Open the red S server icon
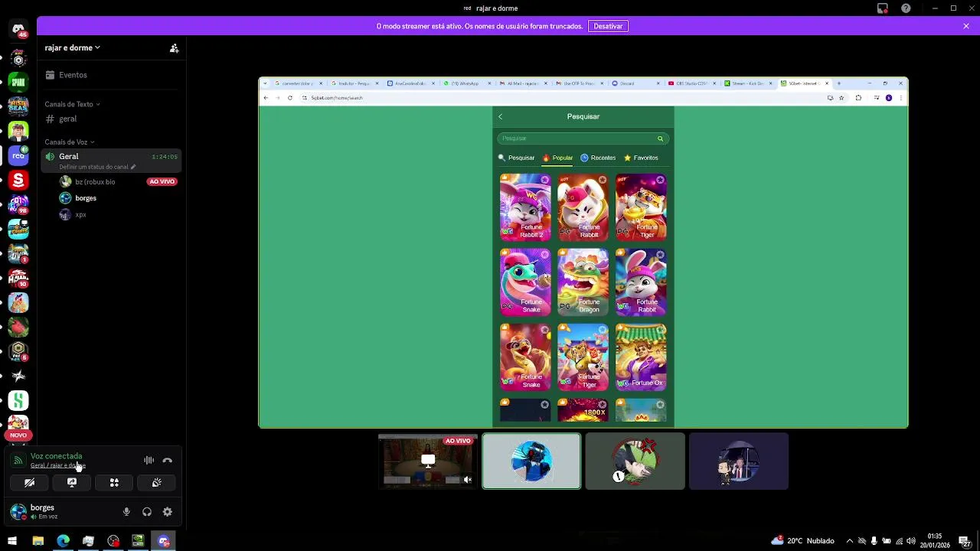The width and height of the screenshot is (980, 551). [x=18, y=180]
